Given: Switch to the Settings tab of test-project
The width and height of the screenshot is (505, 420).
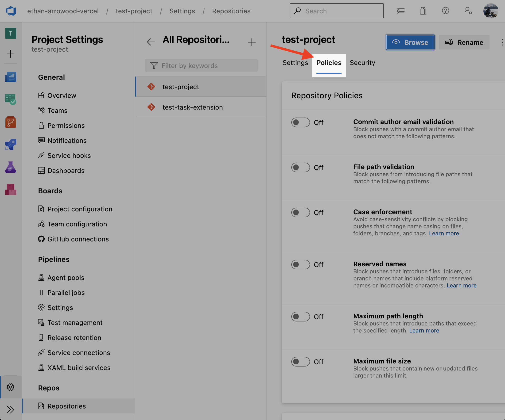Looking at the screenshot, I should pyautogui.click(x=295, y=63).
